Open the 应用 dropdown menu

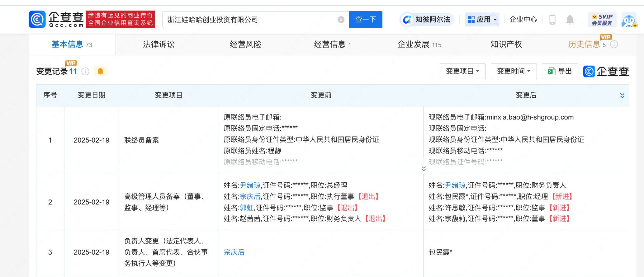pyautogui.click(x=482, y=20)
